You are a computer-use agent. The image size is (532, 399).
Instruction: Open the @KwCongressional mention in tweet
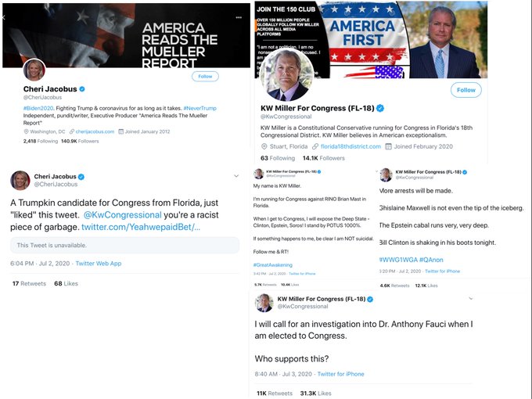(x=123, y=215)
